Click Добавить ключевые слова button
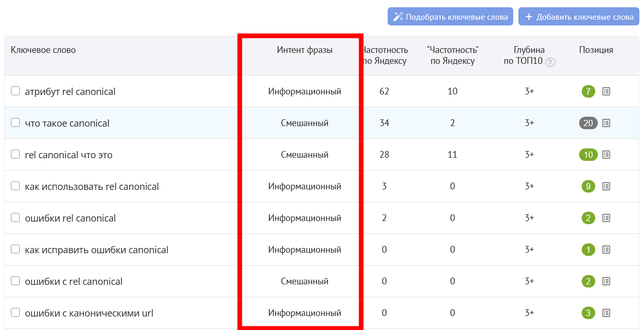 click(x=579, y=17)
